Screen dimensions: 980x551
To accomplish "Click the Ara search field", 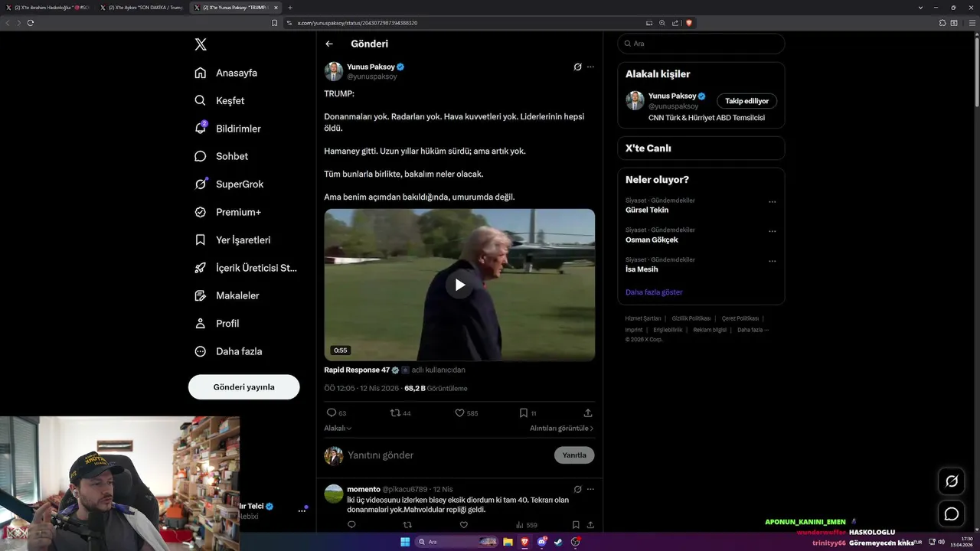I will tap(701, 44).
